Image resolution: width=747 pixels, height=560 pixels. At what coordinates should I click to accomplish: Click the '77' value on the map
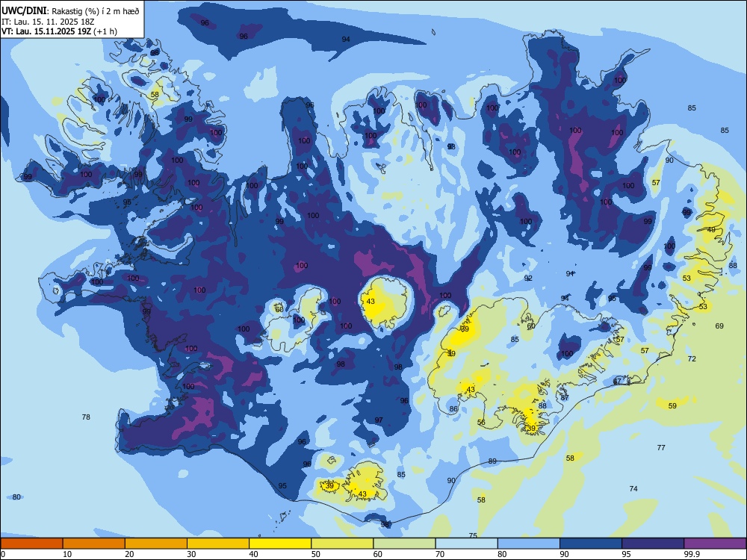tap(661, 447)
